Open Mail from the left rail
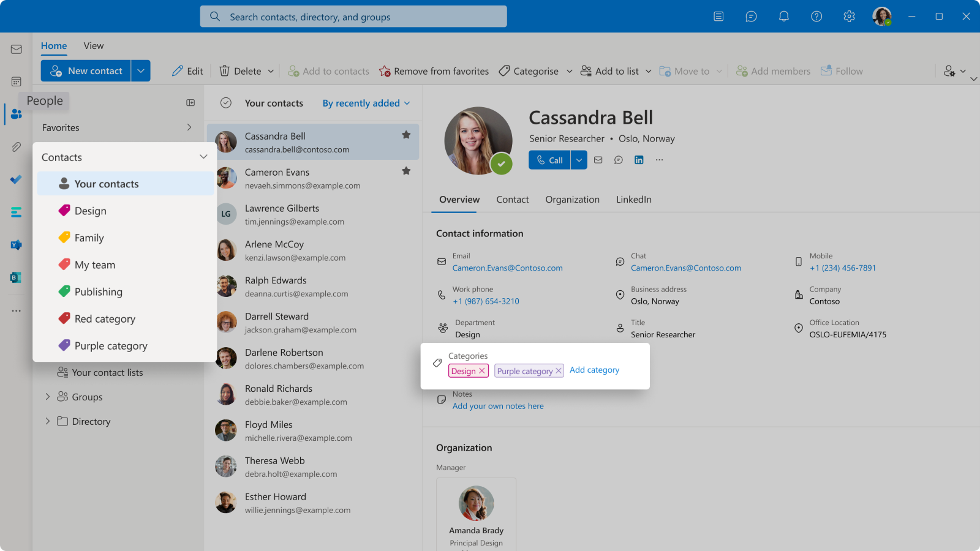The image size is (980, 551). click(x=16, y=49)
